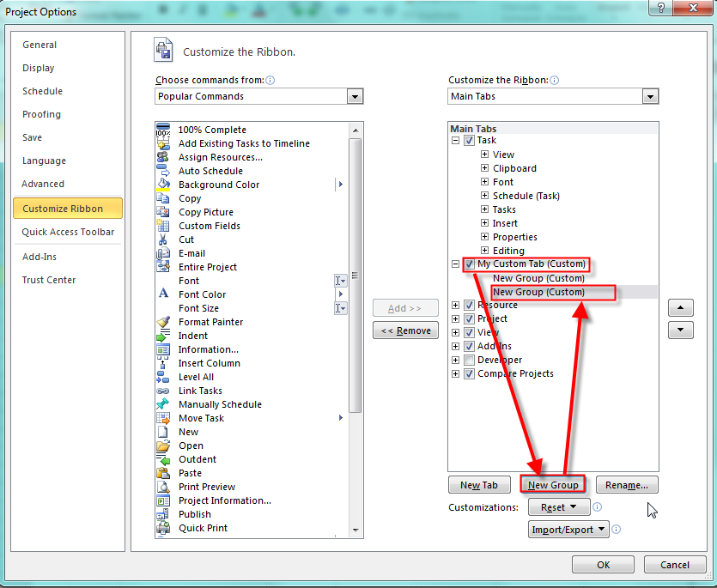Click the Print Preview icon
The image size is (717, 588).
163,487
